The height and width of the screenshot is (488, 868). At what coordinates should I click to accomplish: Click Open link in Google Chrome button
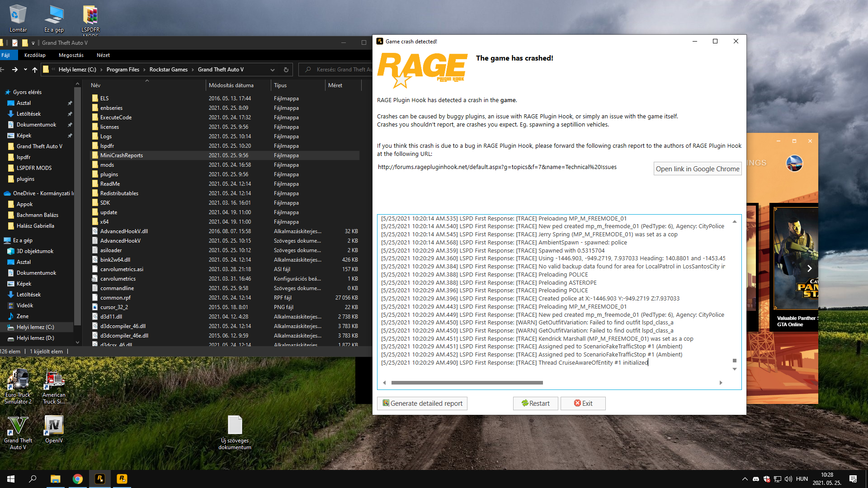pos(697,169)
